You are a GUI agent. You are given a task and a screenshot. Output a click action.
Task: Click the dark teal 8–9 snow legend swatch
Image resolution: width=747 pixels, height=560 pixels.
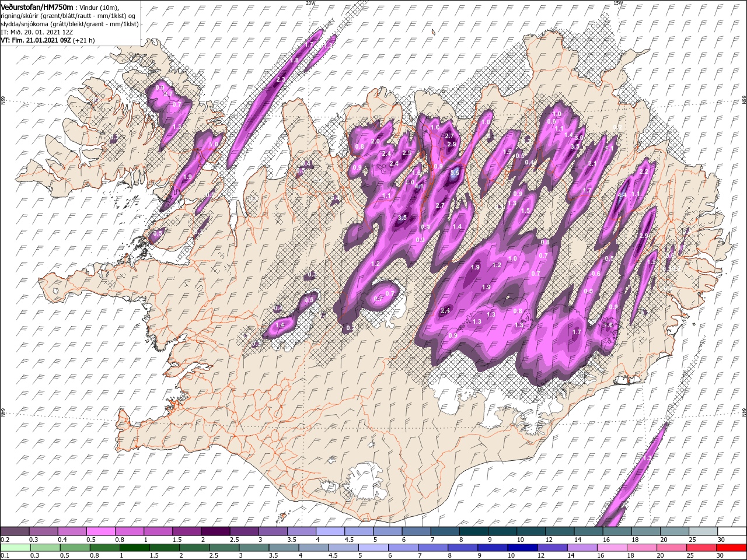(x=474, y=531)
